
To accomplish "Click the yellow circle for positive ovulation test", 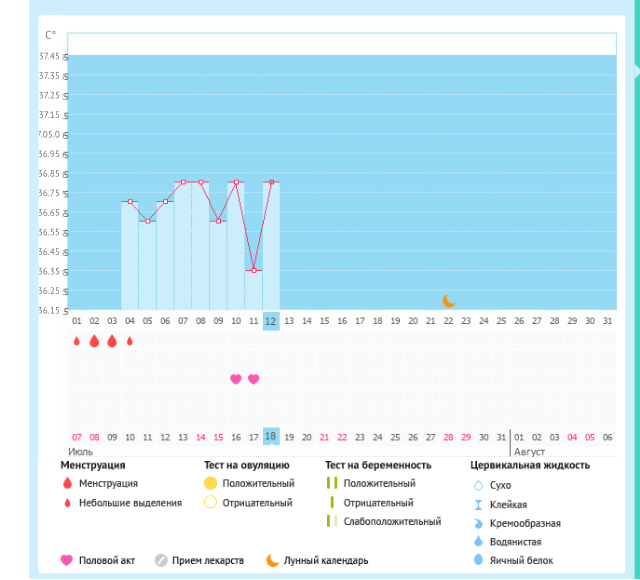I will pyautogui.click(x=210, y=484).
